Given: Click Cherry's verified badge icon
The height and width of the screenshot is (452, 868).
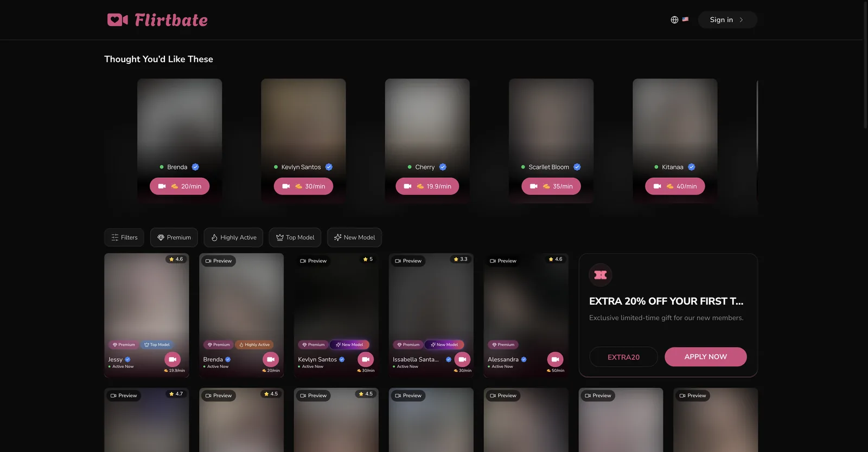Looking at the screenshot, I should (443, 167).
